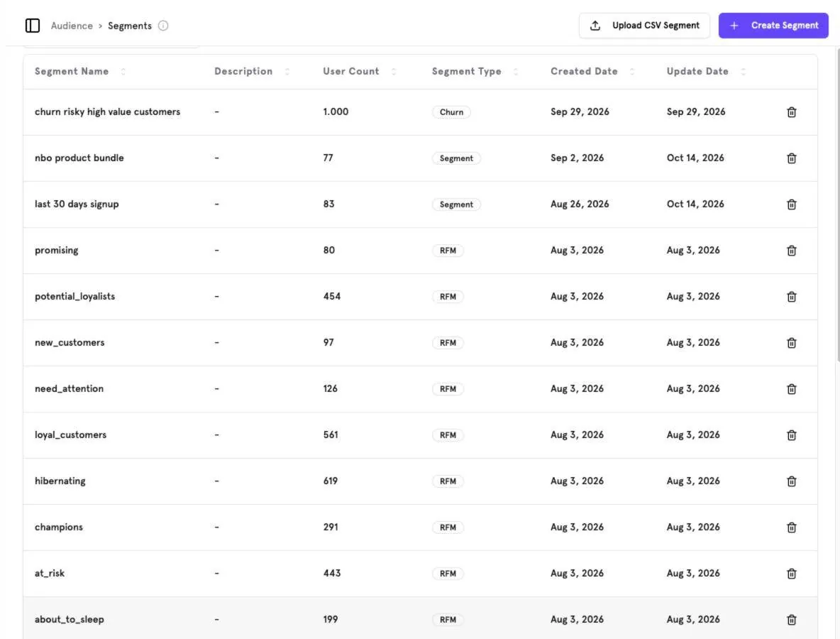Click the Create Segment button
This screenshot has height=639, width=840.
773,25
